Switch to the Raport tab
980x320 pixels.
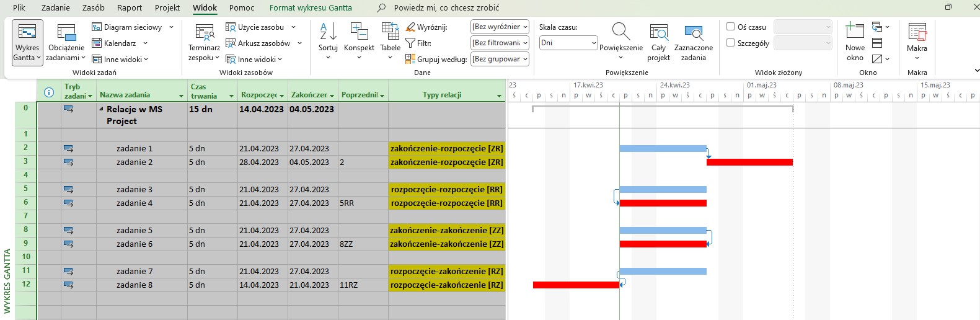point(130,7)
